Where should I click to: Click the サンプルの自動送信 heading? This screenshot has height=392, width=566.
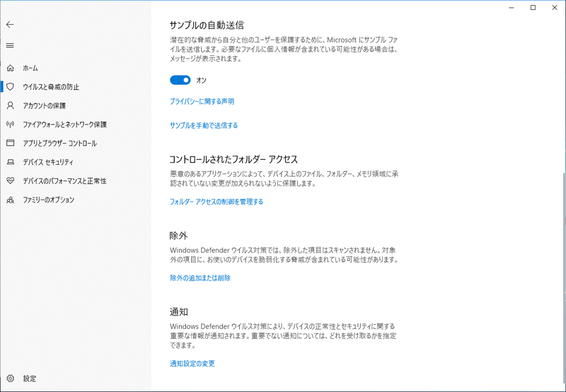pos(207,25)
